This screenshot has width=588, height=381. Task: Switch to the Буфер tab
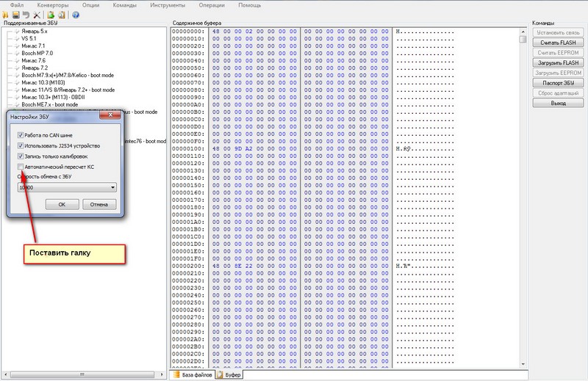pyautogui.click(x=232, y=374)
